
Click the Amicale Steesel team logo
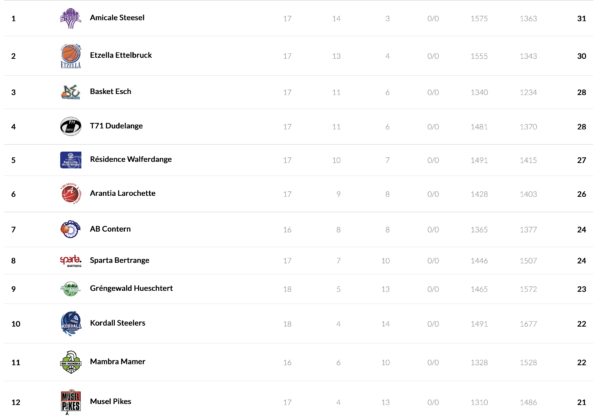(70, 18)
